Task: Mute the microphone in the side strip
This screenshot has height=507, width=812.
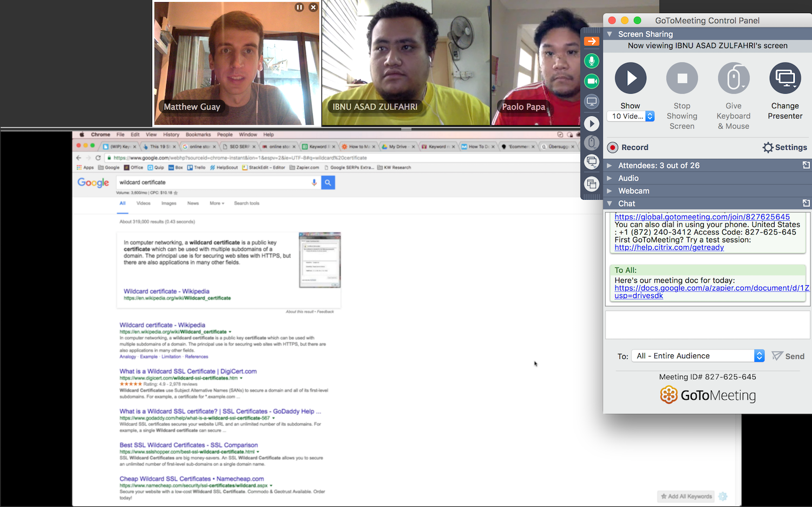Action: point(592,61)
